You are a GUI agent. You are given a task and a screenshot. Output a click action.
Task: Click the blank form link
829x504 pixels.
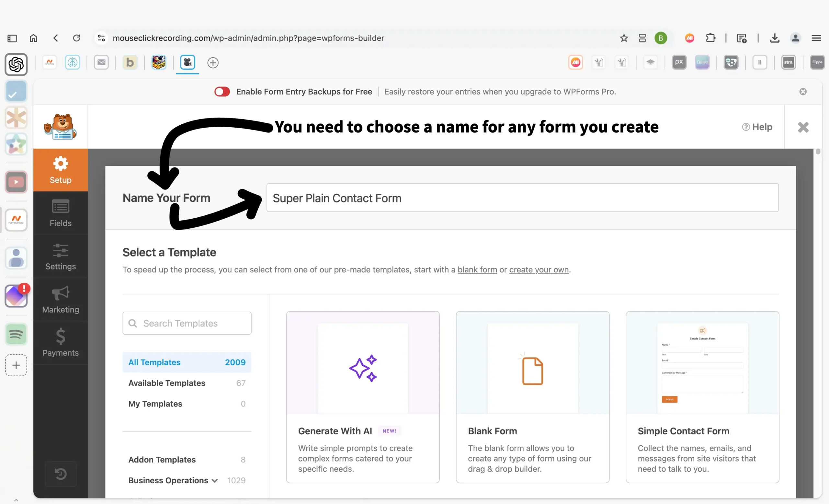[477, 269]
